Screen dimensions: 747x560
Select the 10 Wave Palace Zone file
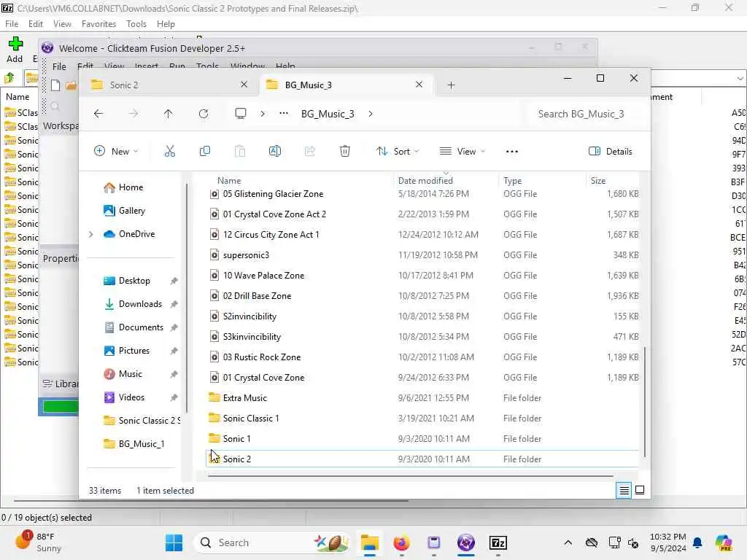click(423, 276)
